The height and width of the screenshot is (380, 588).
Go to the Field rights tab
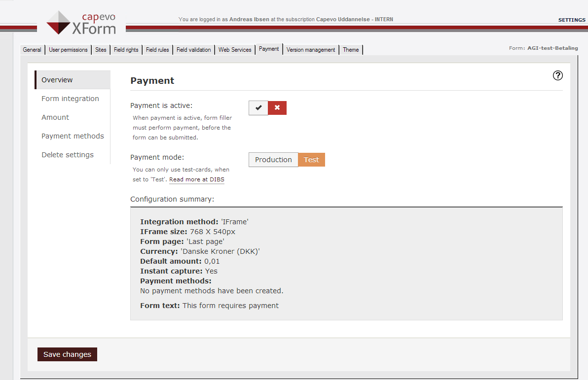pyautogui.click(x=126, y=50)
